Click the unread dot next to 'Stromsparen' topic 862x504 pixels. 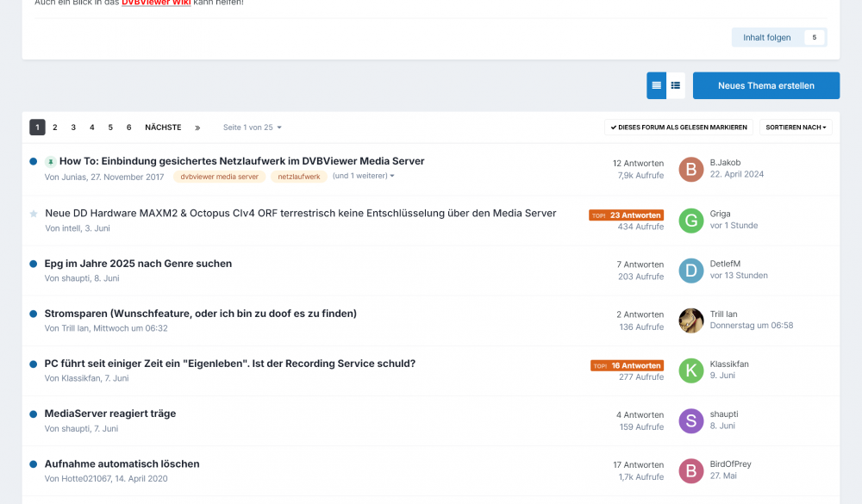tap(33, 314)
